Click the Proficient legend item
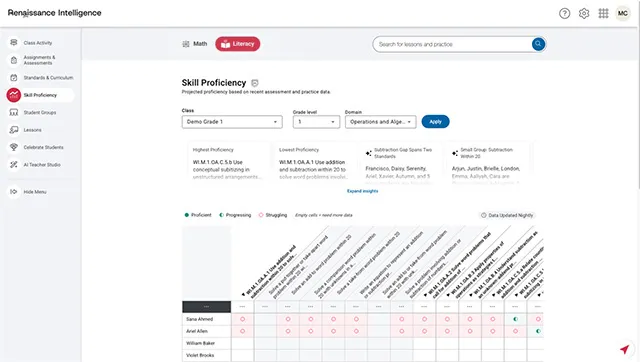The image size is (640, 362). 198,215
